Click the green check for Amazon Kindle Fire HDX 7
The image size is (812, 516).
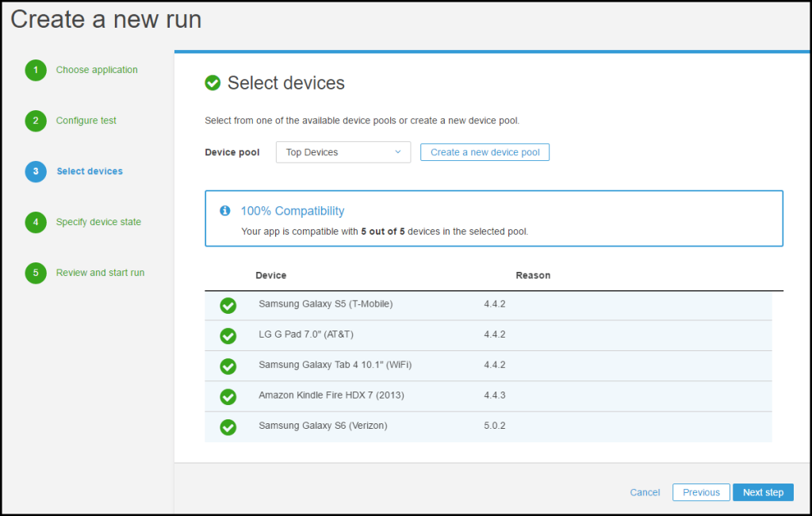point(228,396)
